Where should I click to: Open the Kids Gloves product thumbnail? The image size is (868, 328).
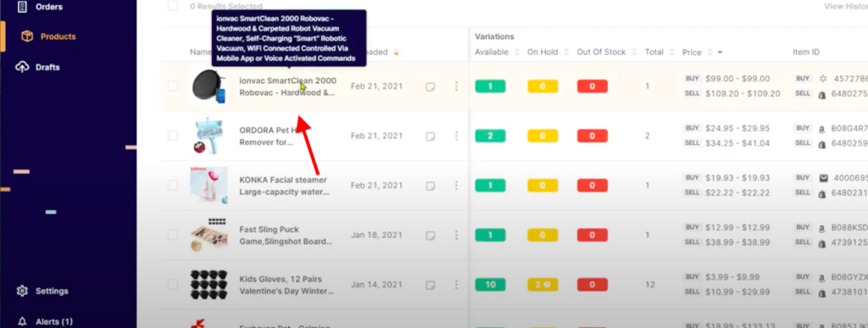(209, 284)
